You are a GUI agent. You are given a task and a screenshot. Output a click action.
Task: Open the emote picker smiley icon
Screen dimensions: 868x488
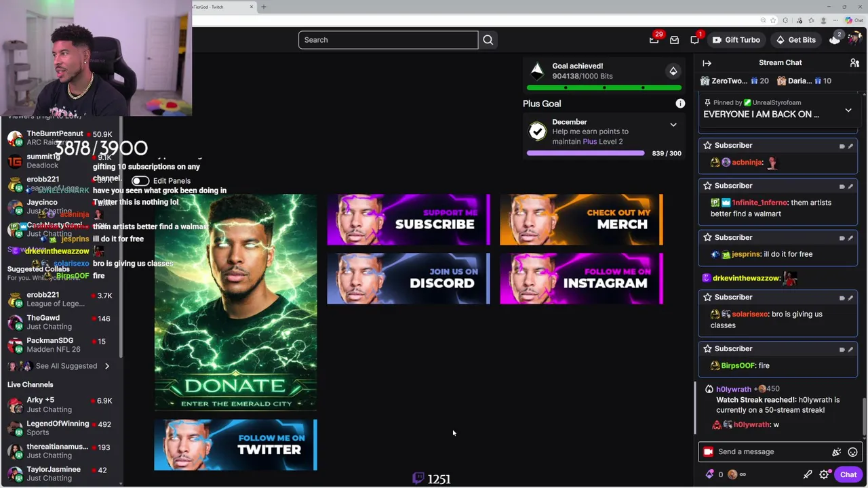pos(852,452)
